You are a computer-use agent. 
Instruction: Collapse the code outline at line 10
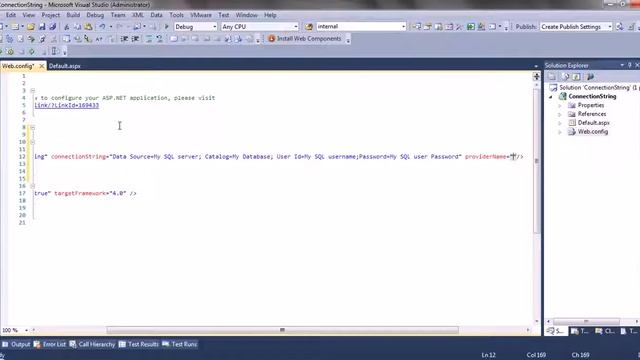[x=33, y=142]
